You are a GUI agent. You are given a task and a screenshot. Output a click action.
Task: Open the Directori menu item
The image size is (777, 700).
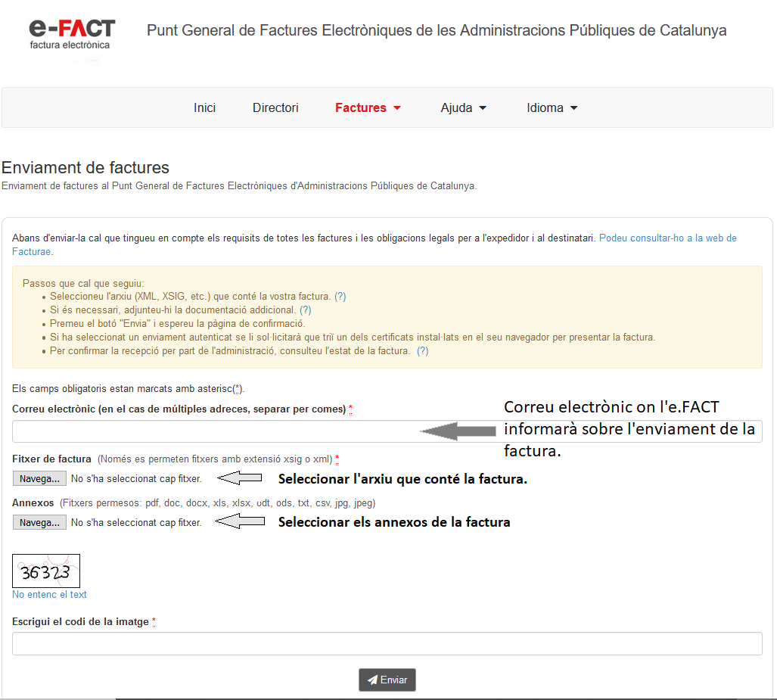tap(275, 108)
